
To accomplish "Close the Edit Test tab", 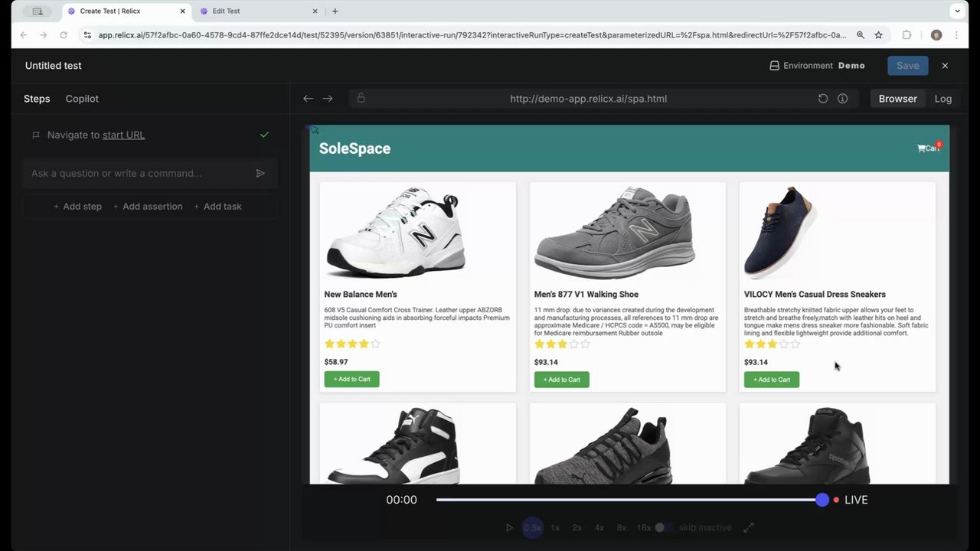I will [x=315, y=11].
